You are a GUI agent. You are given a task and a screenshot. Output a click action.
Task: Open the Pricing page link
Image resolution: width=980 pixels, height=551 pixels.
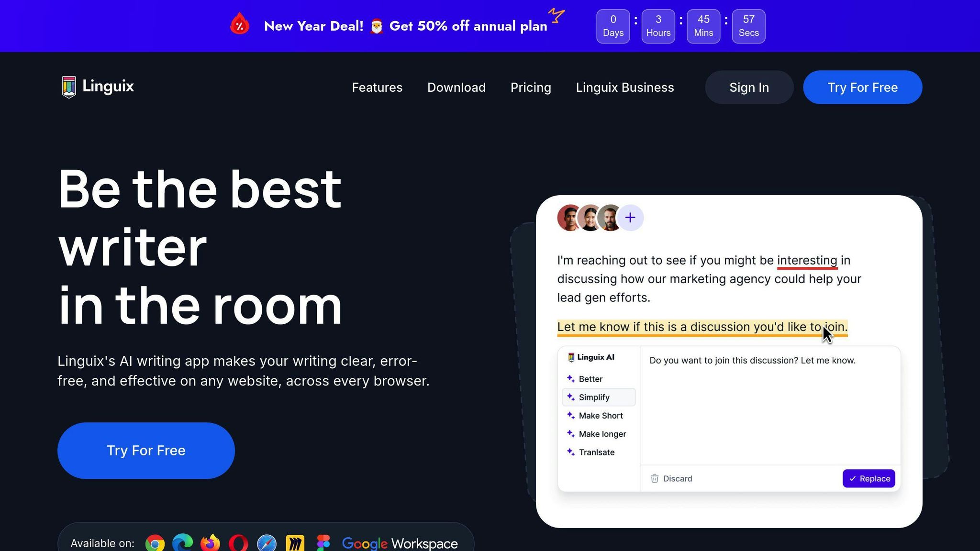point(531,88)
